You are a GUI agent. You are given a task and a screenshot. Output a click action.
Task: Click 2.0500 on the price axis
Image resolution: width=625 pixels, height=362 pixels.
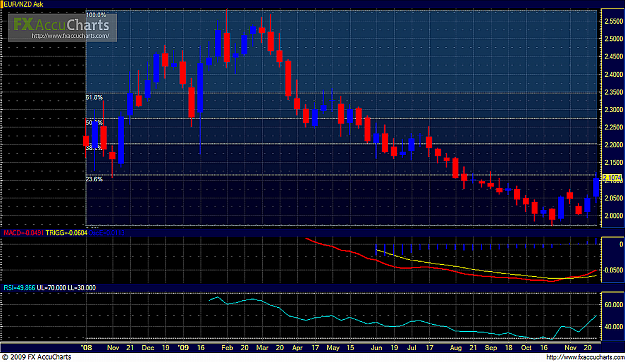point(613,198)
